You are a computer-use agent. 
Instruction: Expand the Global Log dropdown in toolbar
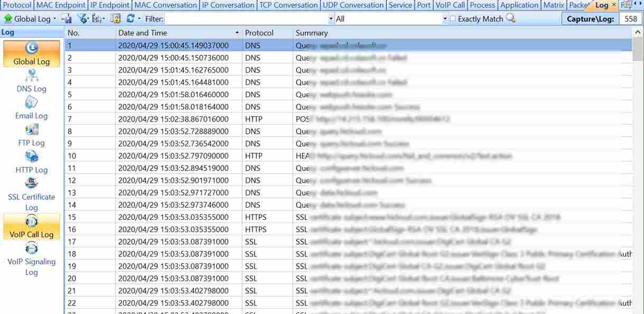click(55, 19)
